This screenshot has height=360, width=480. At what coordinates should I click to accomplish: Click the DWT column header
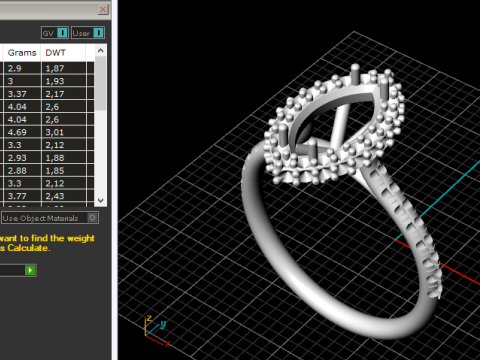(63, 53)
